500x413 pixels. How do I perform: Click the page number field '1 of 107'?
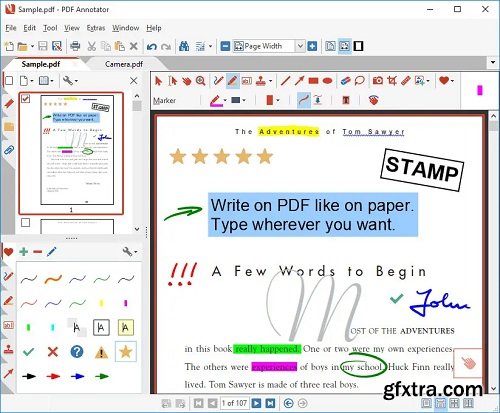[234, 403]
